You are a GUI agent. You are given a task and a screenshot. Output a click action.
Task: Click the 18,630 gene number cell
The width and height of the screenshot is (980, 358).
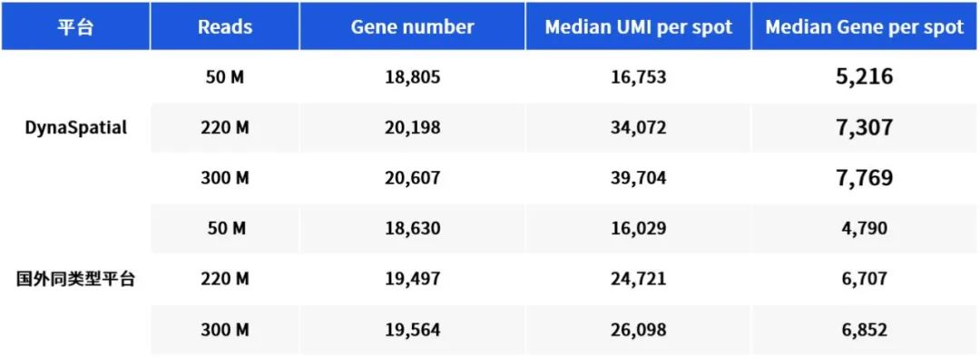click(413, 228)
